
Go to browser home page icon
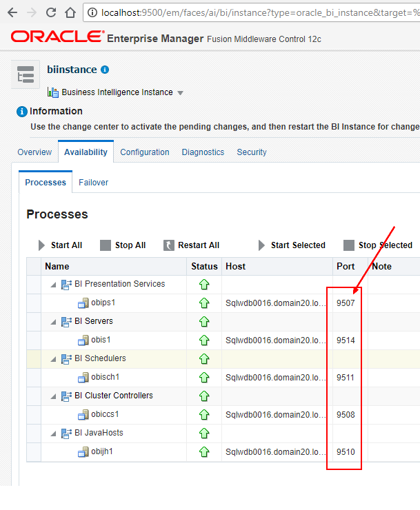tap(70, 12)
